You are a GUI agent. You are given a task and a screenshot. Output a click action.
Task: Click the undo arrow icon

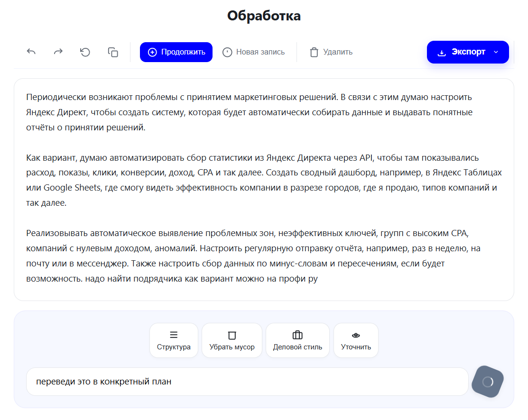[x=31, y=52]
